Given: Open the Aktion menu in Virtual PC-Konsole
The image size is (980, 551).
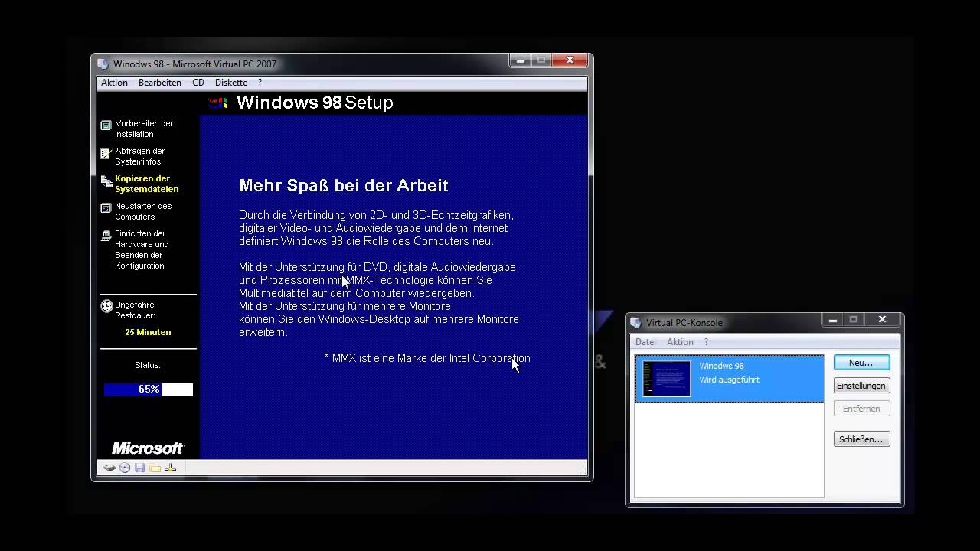Looking at the screenshot, I should [x=680, y=342].
